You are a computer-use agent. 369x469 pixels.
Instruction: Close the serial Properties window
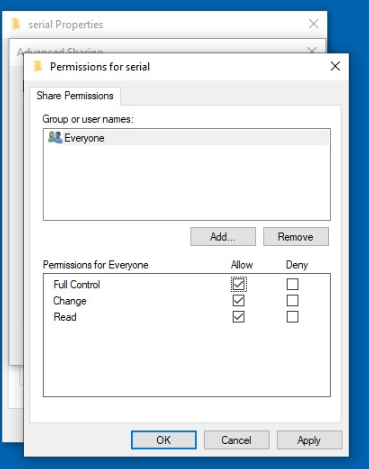click(x=313, y=24)
